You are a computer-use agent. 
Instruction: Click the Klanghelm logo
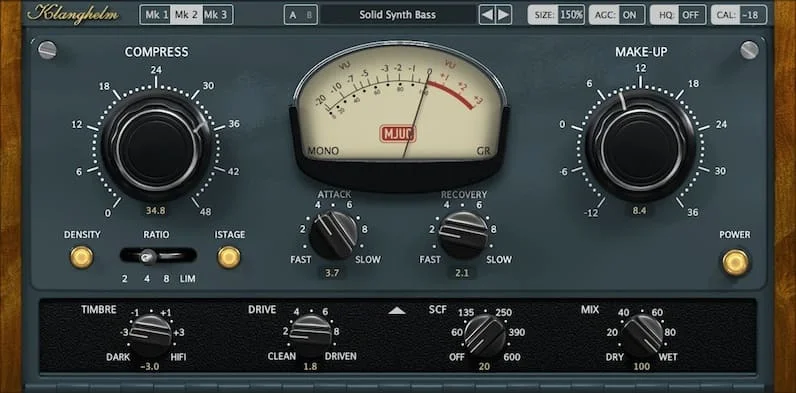click(x=73, y=14)
